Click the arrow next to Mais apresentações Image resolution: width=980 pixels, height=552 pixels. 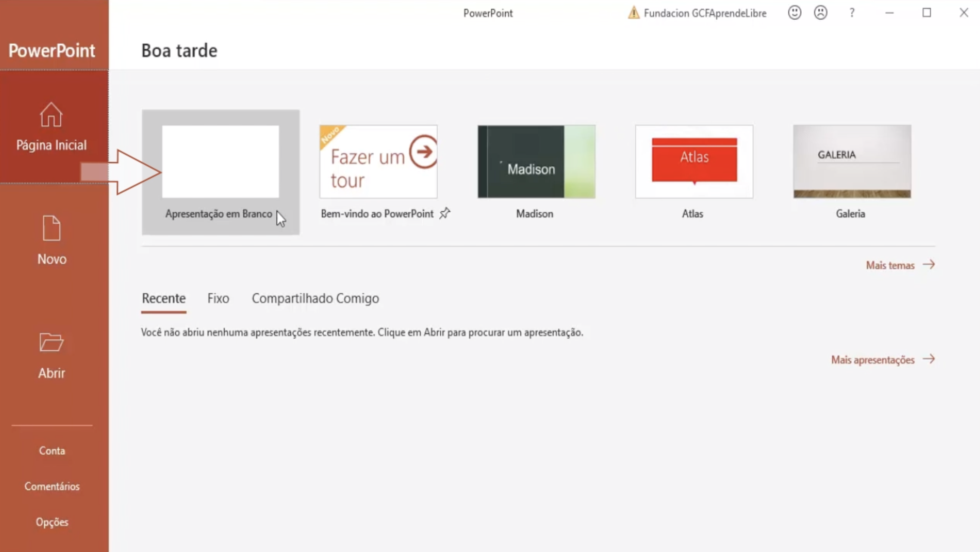point(929,359)
